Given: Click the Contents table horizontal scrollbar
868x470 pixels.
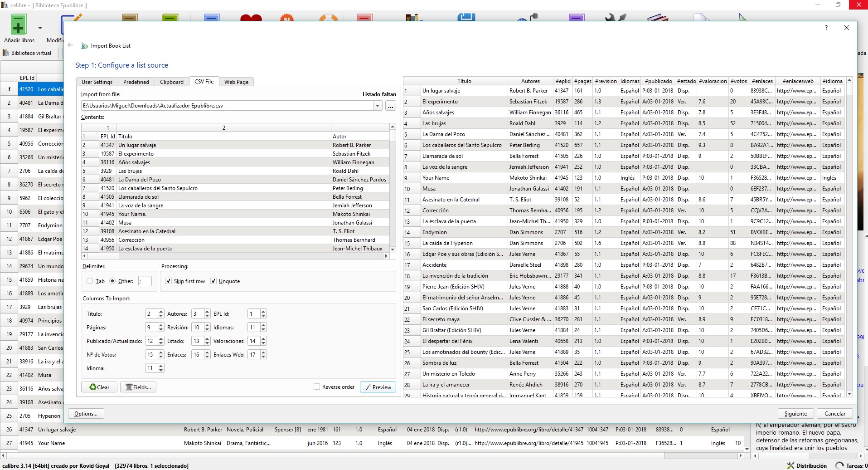Looking at the screenshot, I should pos(235,256).
